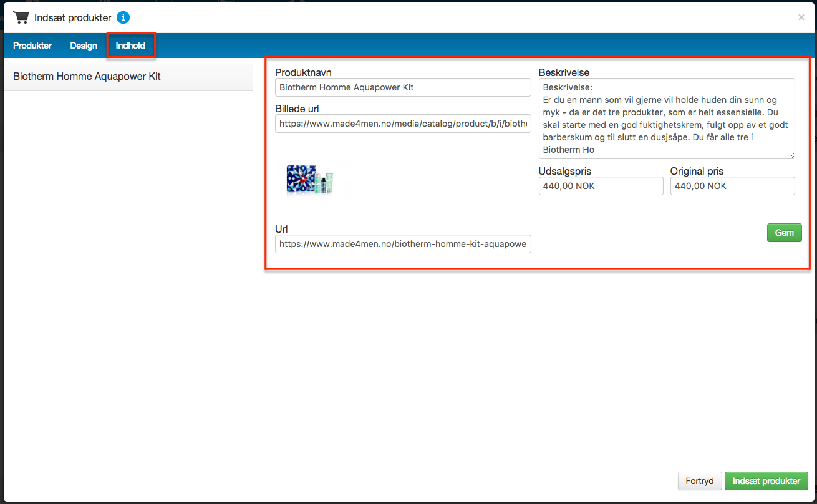Select the Indhold tab
The height and width of the screenshot is (504, 817).
tap(130, 46)
